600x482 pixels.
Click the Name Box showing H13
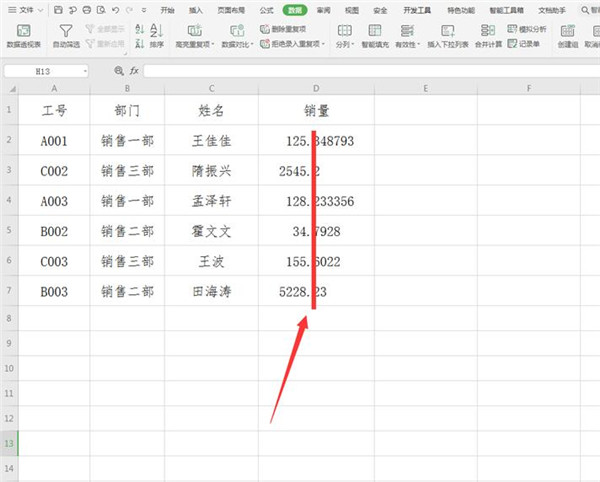(x=45, y=71)
